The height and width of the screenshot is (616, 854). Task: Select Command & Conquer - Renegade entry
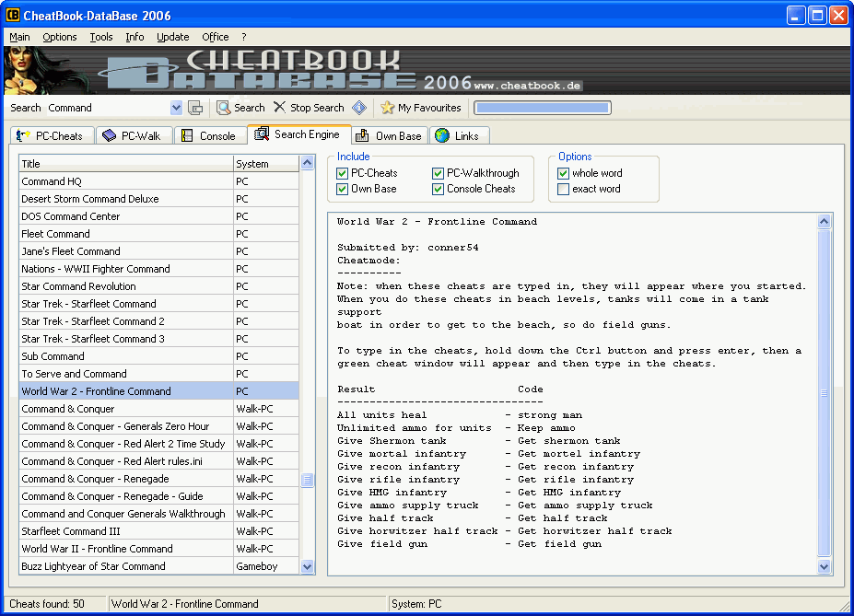[x=95, y=479]
